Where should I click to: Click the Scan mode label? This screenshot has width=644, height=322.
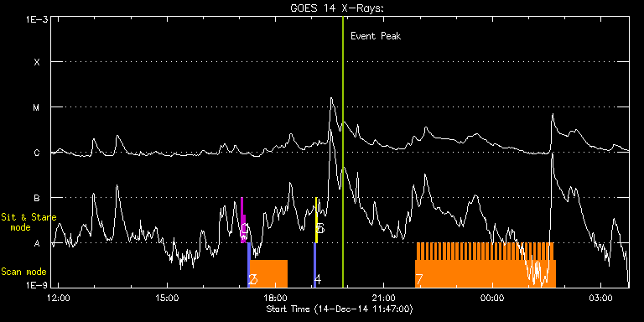[x=23, y=272]
